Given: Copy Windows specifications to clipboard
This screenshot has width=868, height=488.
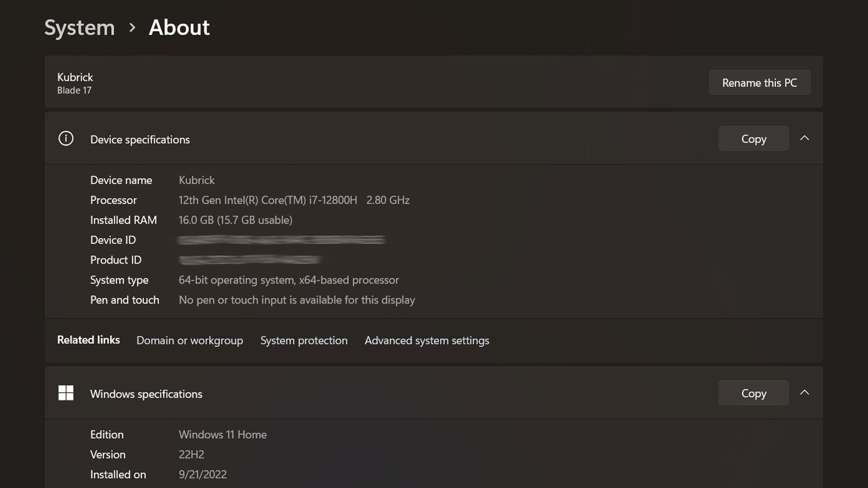Looking at the screenshot, I should click(754, 393).
